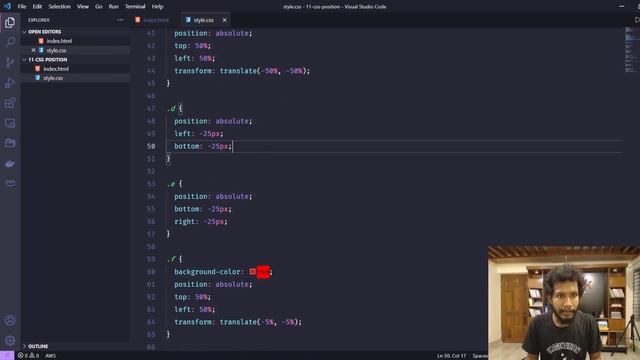
Task: Open the Explorer view in activity bar
Action: (x=10, y=22)
